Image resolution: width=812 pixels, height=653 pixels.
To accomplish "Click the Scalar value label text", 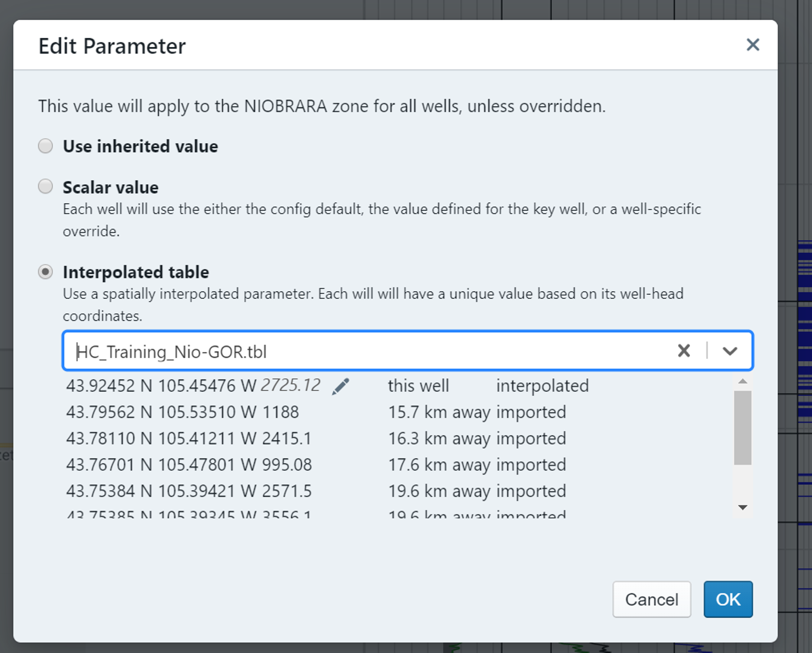I will tap(111, 187).
